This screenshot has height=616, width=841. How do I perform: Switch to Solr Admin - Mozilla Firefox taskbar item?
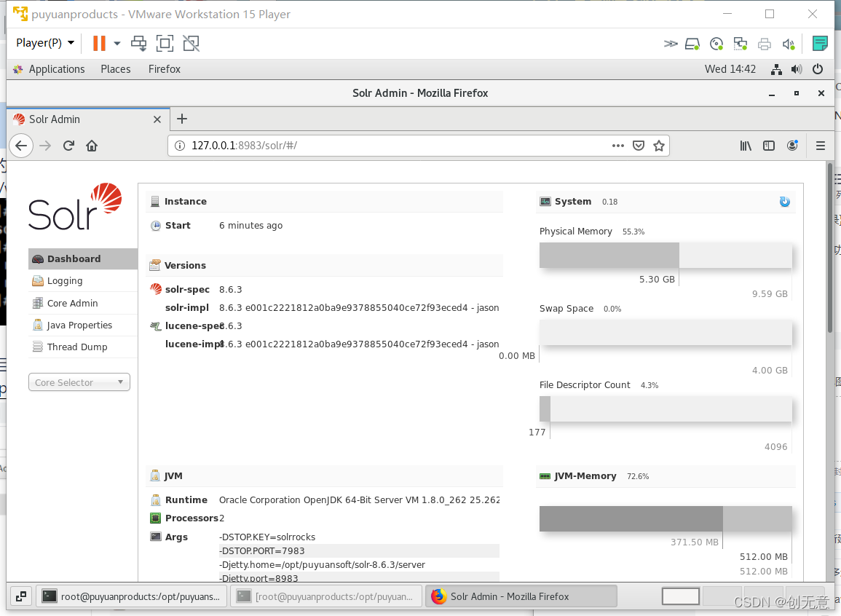click(x=521, y=596)
